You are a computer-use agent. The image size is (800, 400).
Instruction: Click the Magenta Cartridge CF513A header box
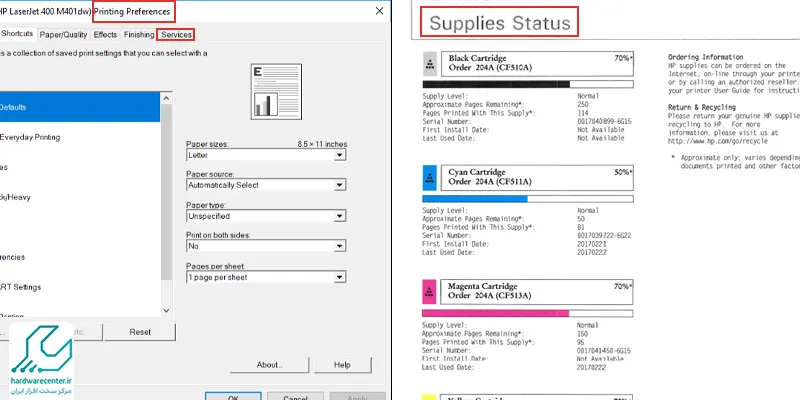point(537,292)
